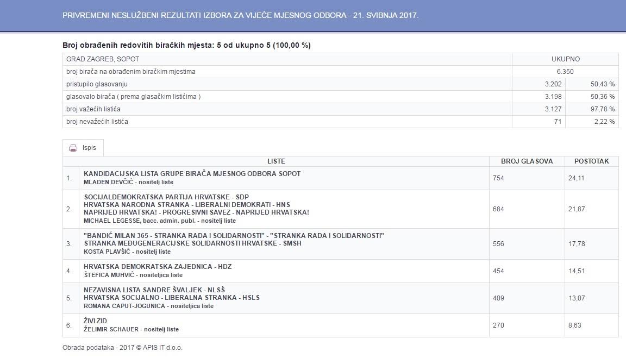Click the POSTOTAK column header
The width and height of the screenshot is (626, 364).
tap(591, 161)
